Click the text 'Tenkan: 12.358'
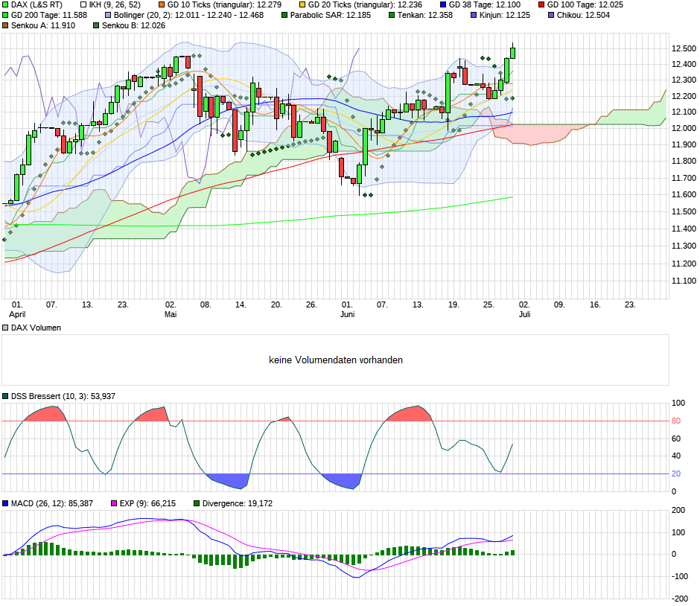The image size is (700, 606). point(425,15)
